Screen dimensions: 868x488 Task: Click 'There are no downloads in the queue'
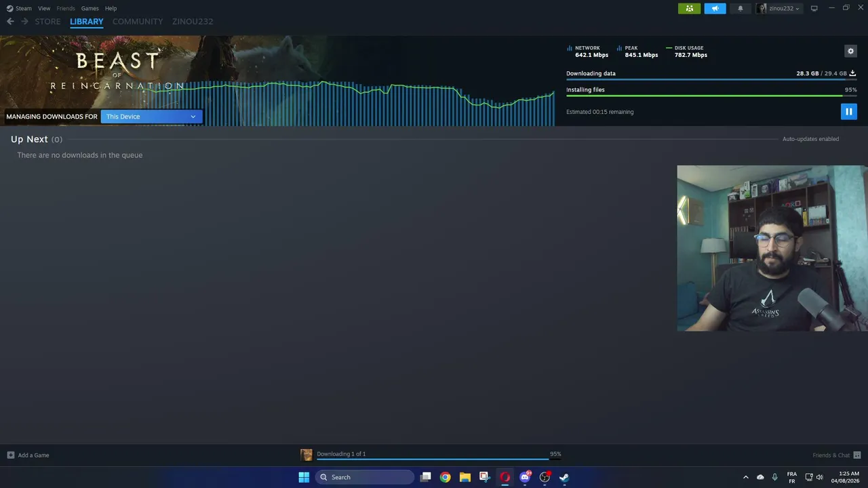click(80, 155)
